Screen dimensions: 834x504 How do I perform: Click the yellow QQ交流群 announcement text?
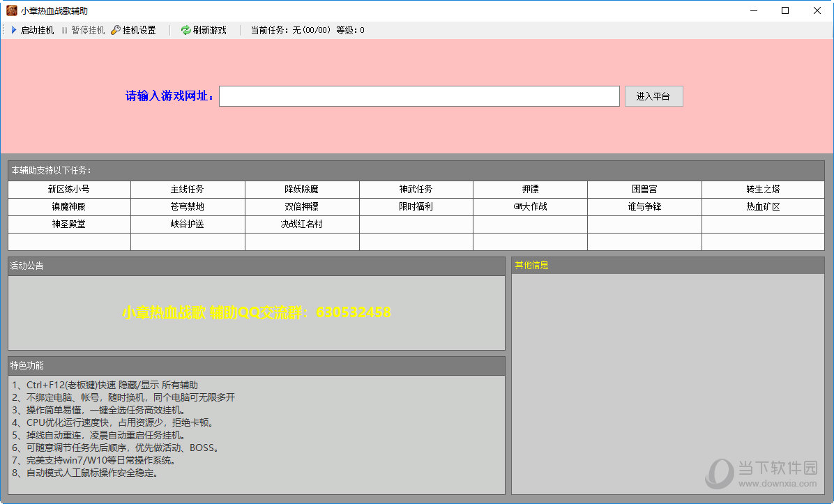click(x=257, y=312)
